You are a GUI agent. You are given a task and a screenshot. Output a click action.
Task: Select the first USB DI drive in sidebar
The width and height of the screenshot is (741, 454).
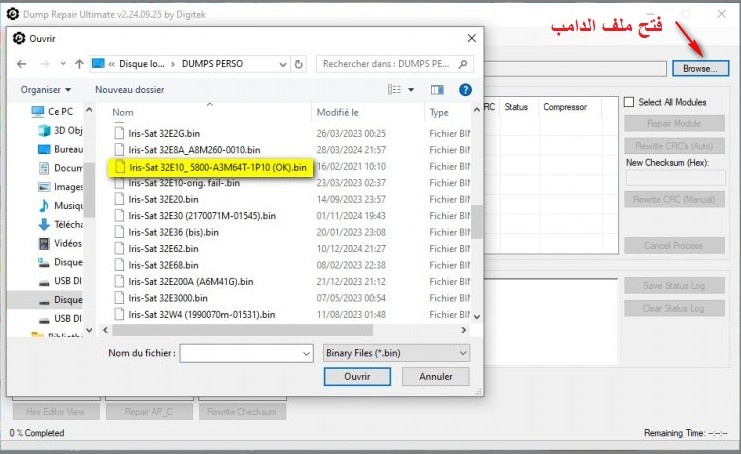tap(60, 281)
